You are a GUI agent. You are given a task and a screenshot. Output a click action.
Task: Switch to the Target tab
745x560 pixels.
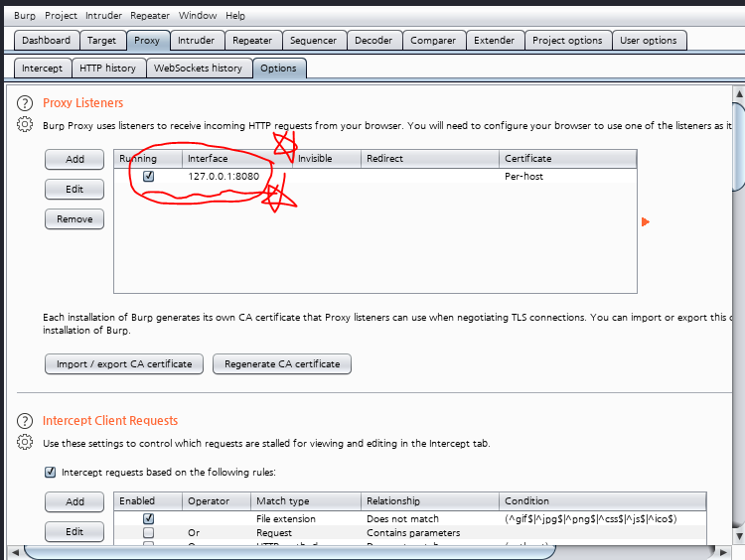tap(101, 41)
